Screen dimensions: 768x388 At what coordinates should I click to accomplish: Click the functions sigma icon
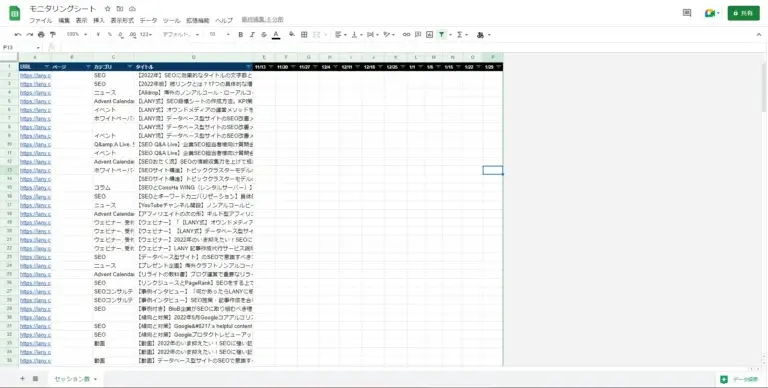point(459,35)
